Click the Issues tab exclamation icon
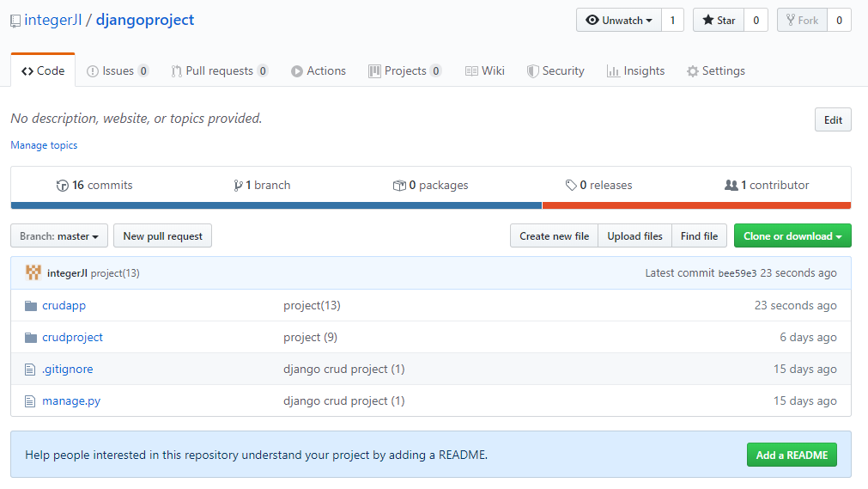The image size is (868, 489). [93, 71]
